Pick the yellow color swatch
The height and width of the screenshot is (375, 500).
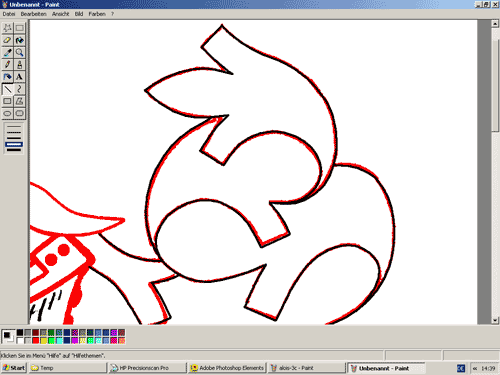pyautogui.click(x=43, y=340)
